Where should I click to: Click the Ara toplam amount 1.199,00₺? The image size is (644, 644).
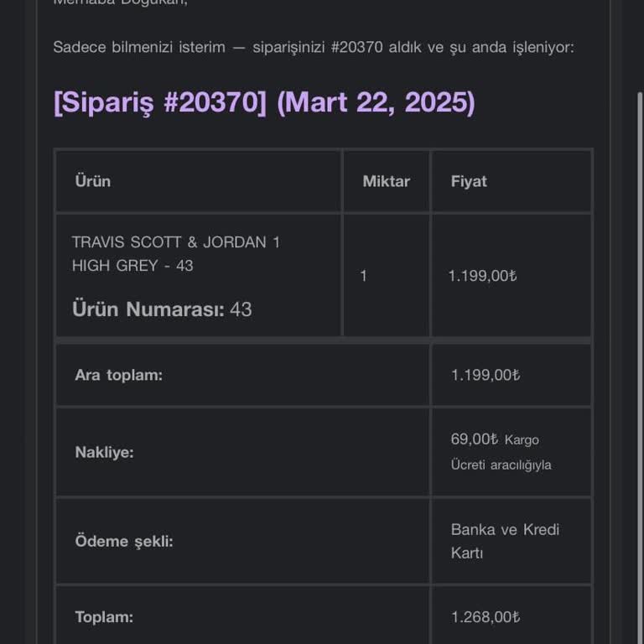click(x=486, y=375)
